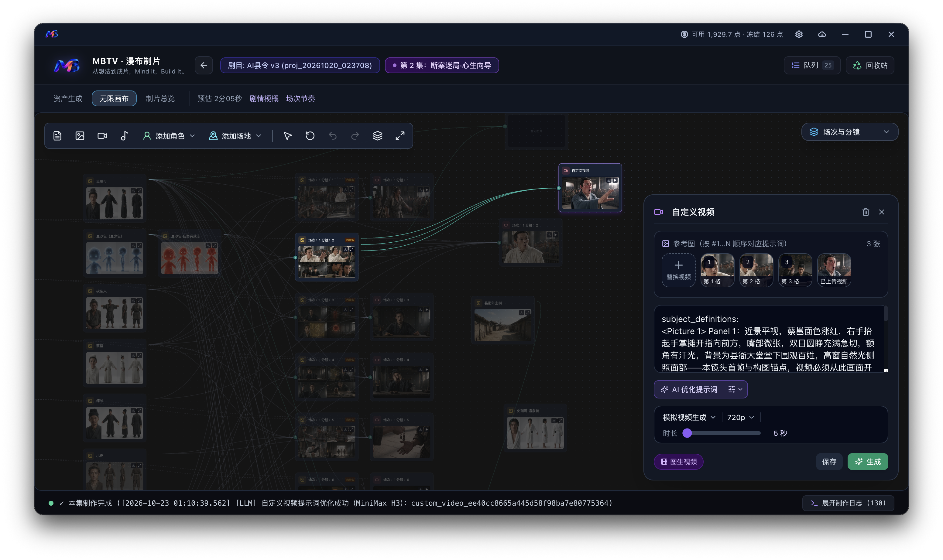
Task: Enlarge the 县衙外主街 location image
Action: coord(528,312)
